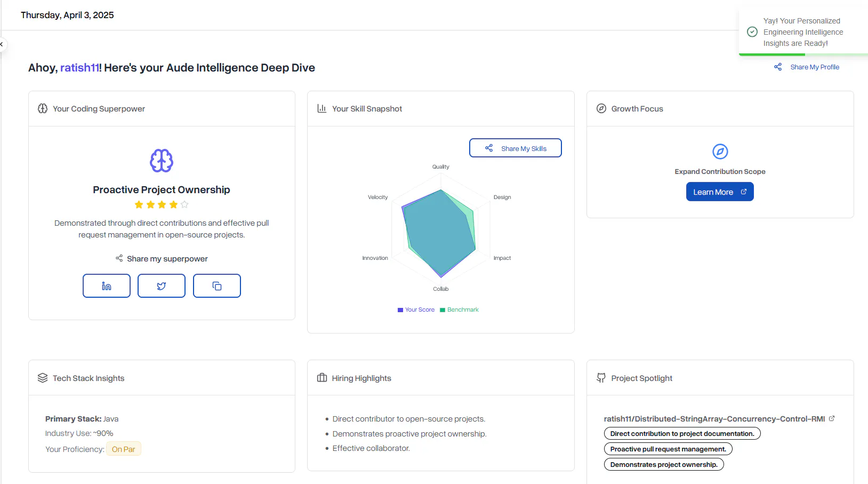Open ratish11/Distributed-StringArray-Concurrency-Control-RMI project link
Screen dimensions: 868x484
[714, 419]
